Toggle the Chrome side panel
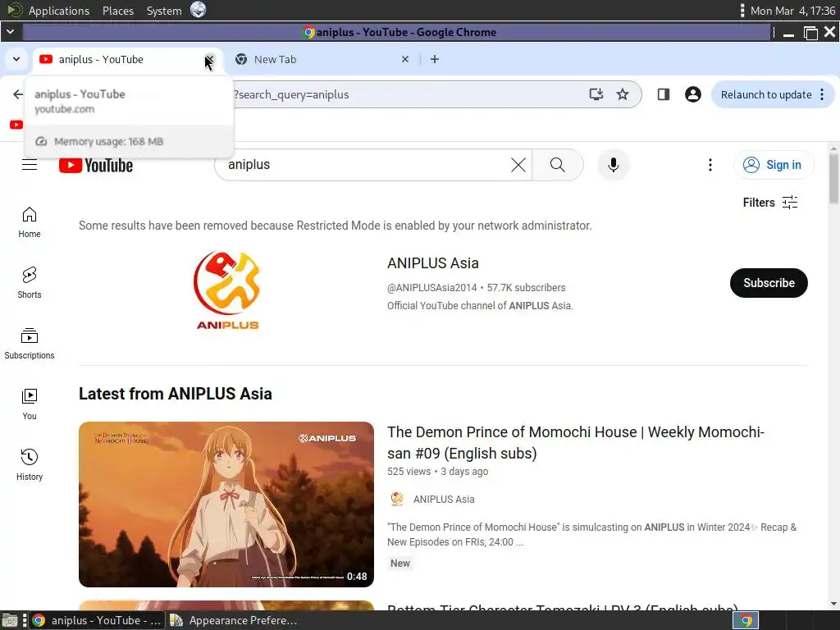840x630 pixels. coord(663,95)
